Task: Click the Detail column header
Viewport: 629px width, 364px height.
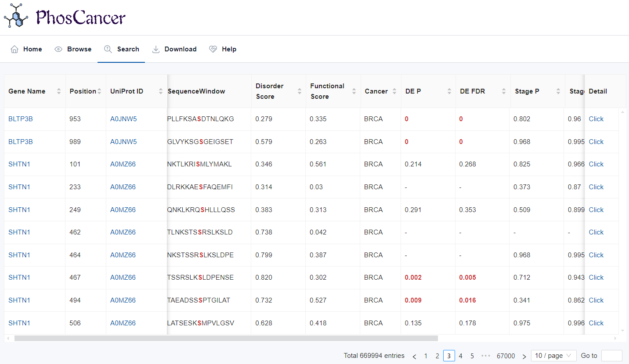Action: point(598,91)
